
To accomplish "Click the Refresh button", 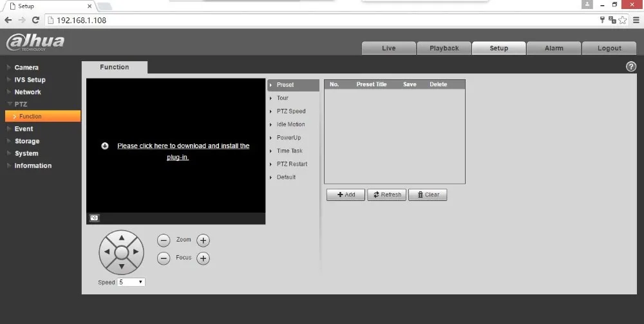I will 386,195.
